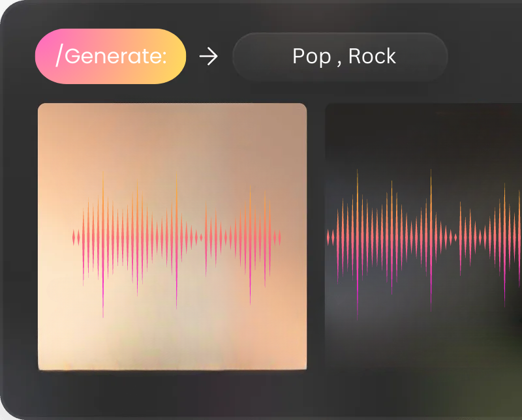Select the dark waveform cover thumbnail
The height and width of the screenshot is (420, 522).
[x=423, y=237]
